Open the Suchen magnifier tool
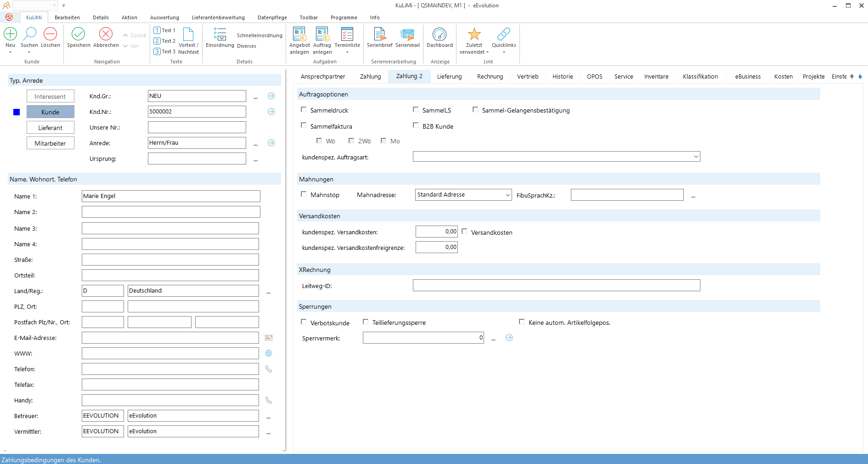This screenshot has width=868, height=464. pyautogui.click(x=30, y=34)
